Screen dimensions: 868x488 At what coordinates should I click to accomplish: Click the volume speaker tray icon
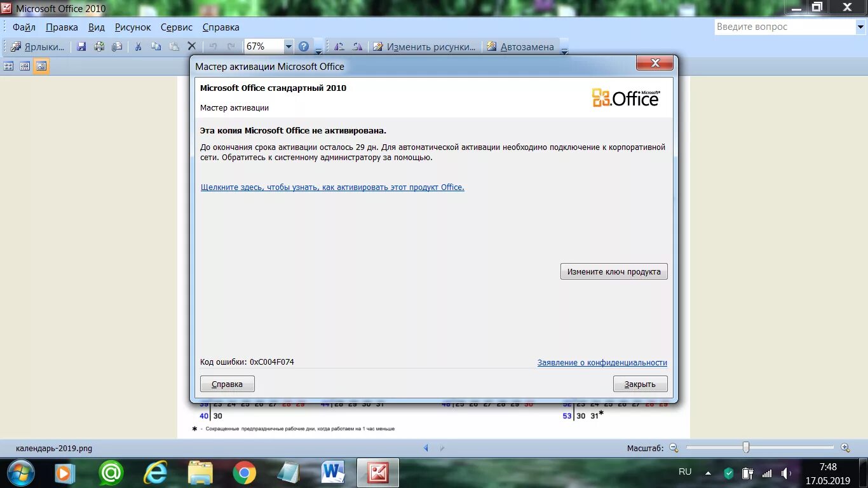[x=786, y=473]
